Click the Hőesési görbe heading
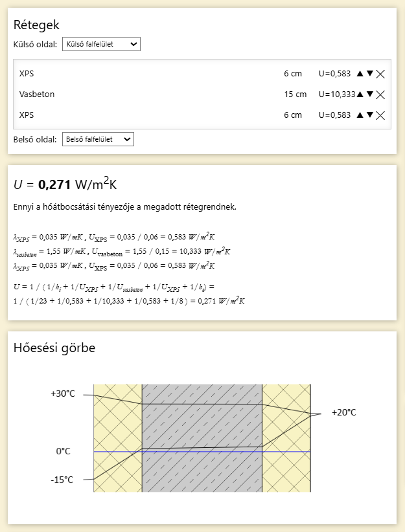This screenshot has height=532, width=405. click(x=54, y=348)
